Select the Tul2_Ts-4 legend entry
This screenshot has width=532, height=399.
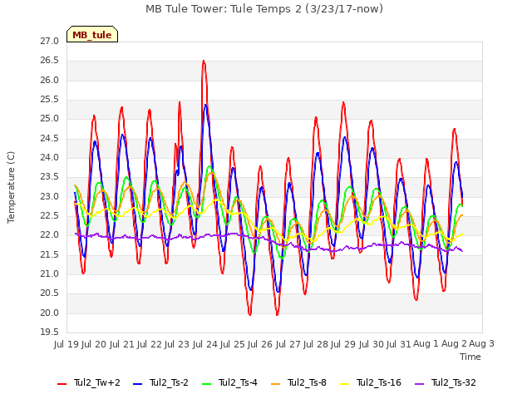(x=229, y=383)
